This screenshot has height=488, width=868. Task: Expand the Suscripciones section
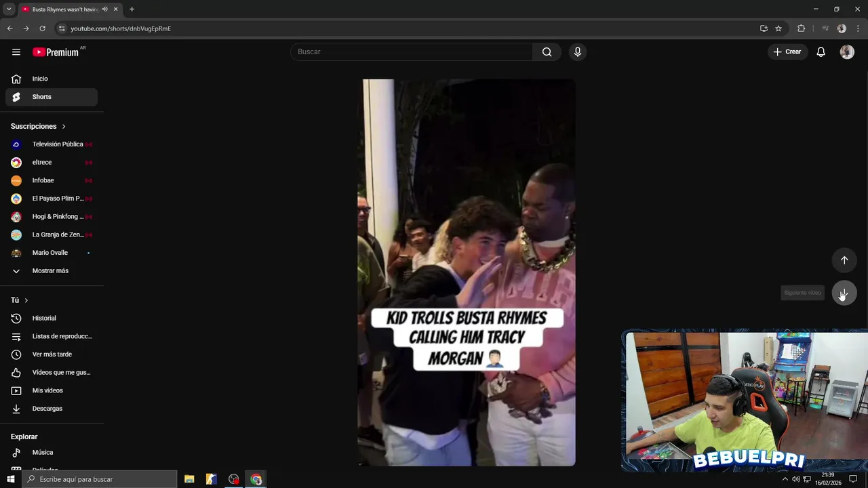click(x=39, y=126)
